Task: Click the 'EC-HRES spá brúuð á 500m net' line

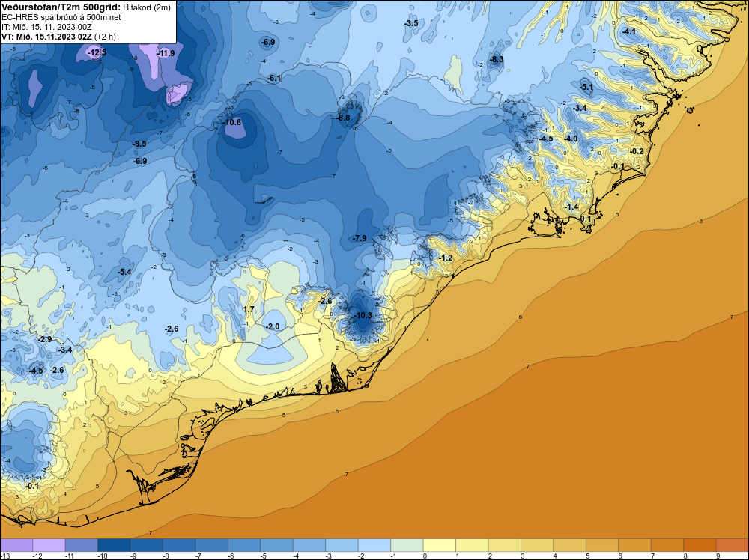Action: (x=61, y=17)
